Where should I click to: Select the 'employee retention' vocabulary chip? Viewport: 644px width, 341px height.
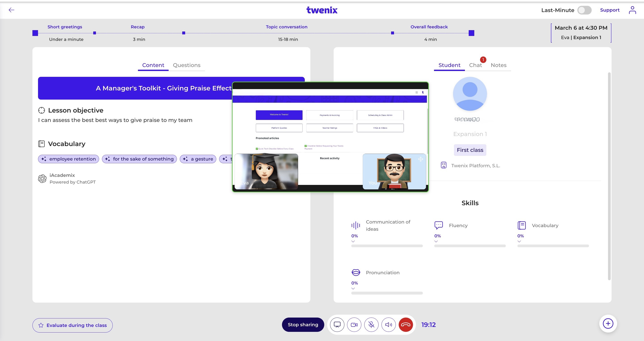tap(68, 159)
